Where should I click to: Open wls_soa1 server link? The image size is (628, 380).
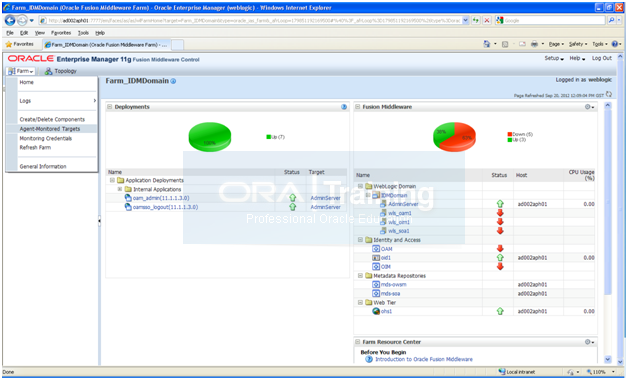point(399,231)
